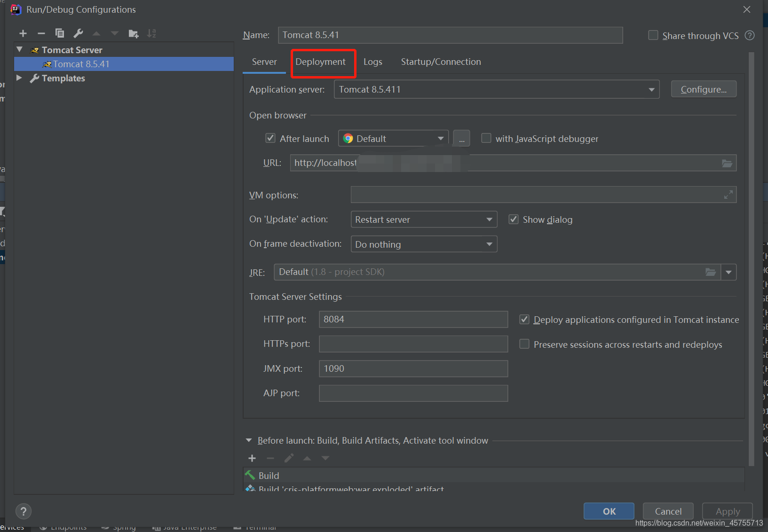This screenshot has height=532, width=768.
Task: Open the help icon next to Share through VCS
Action: [x=750, y=36]
